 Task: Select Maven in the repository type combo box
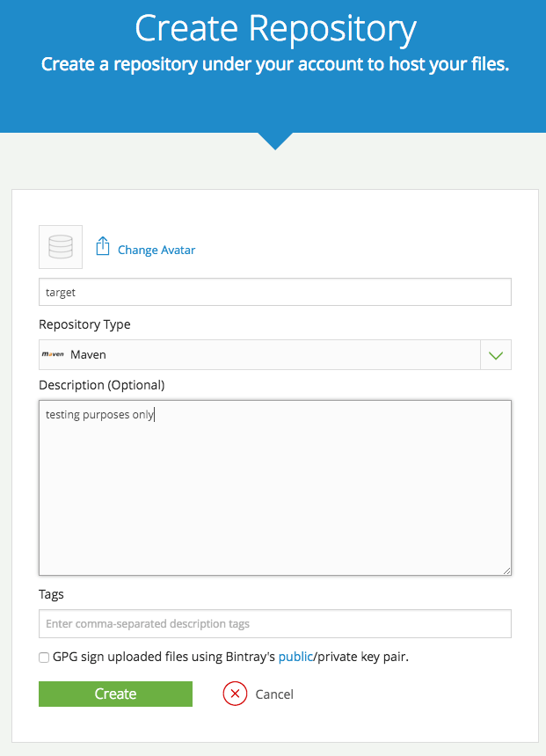(264, 354)
